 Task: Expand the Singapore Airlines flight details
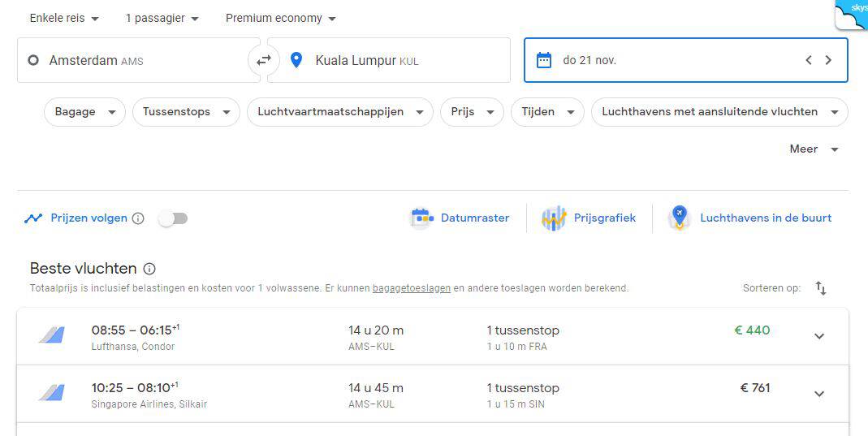(x=819, y=394)
